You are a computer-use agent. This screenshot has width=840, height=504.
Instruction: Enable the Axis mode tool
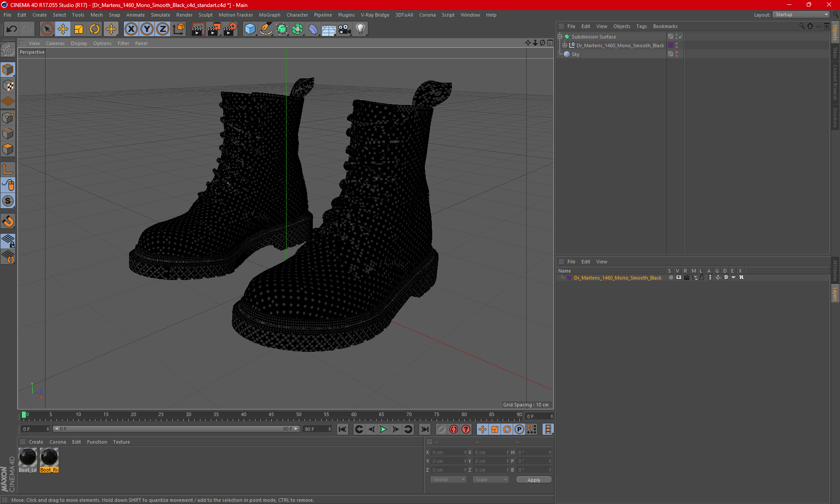coord(8,170)
